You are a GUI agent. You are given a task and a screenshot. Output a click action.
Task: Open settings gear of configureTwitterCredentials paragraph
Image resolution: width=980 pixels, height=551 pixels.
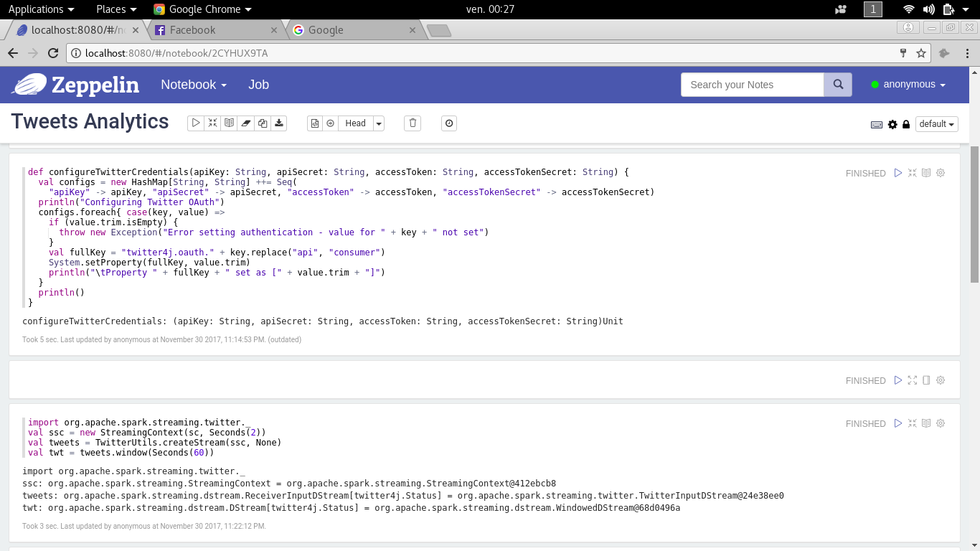[x=941, y=173]
